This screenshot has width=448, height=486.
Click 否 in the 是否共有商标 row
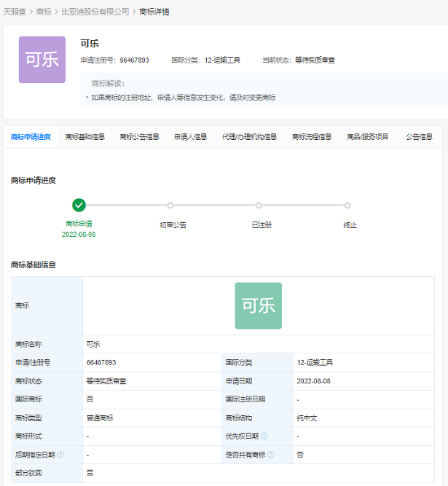300,455
